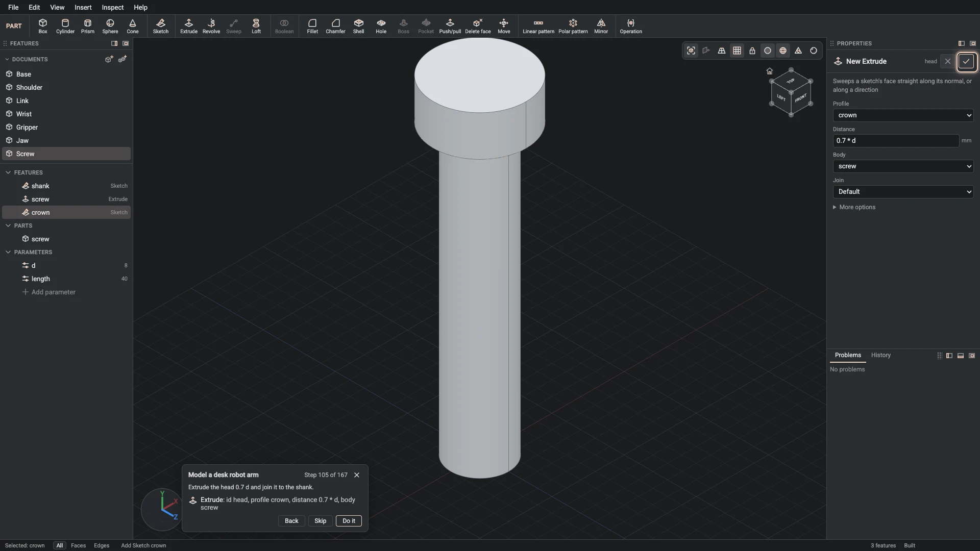Start a new Sketch from toolbar

161,26
